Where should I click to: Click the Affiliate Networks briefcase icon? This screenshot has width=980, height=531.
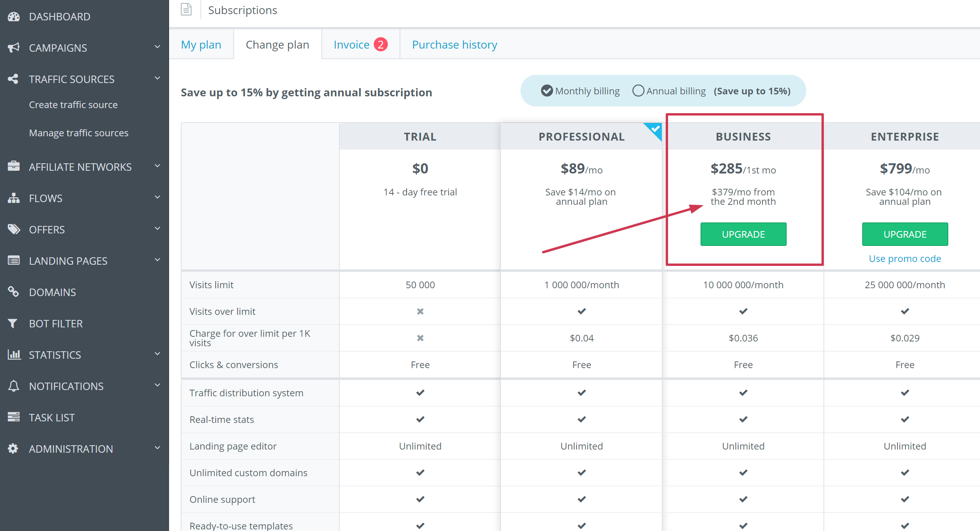coord(14,166)
